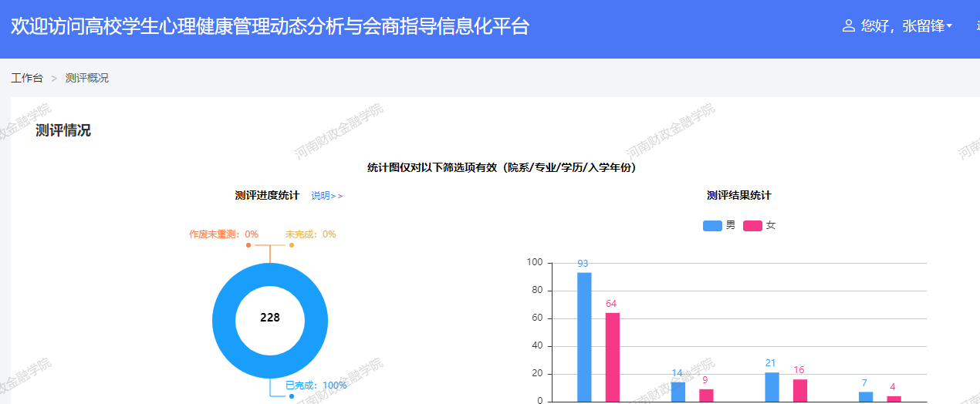980x404 pixels.
Task: Toggle the 女 legend pink swatch
Action: click(752, 226)
